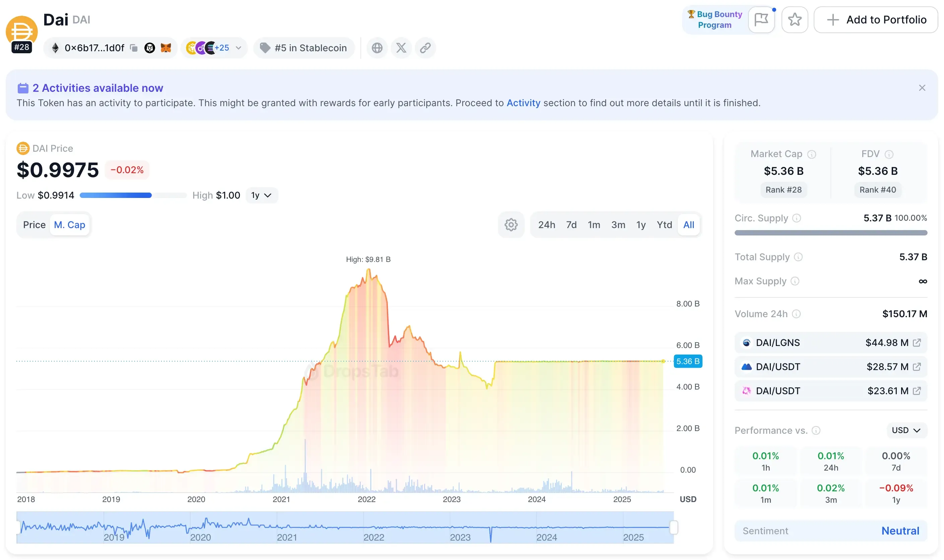Open the USD comparison currency dropdown
Screen dimensions: 944x560
pyautogui.click(x=906, y=430)
